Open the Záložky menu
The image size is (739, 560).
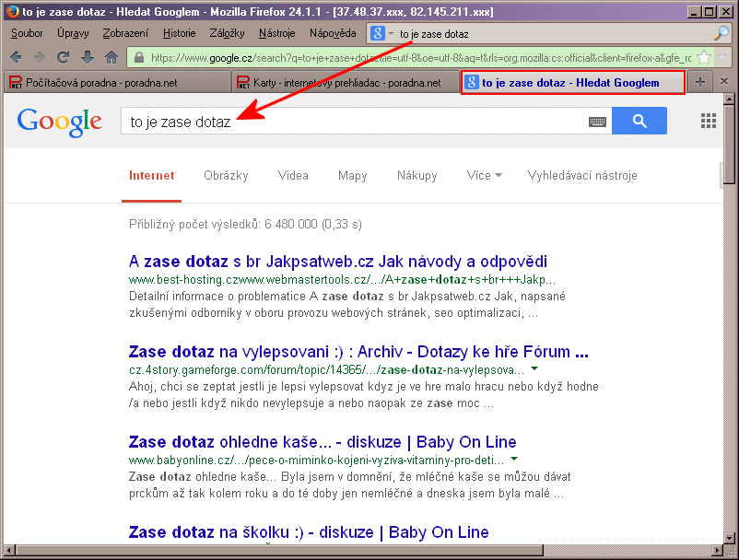pyautogui.click(x=228, y=33)
